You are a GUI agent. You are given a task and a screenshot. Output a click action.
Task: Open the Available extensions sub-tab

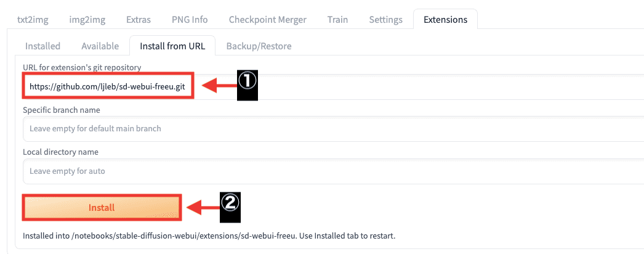click(x=100, y=46)
